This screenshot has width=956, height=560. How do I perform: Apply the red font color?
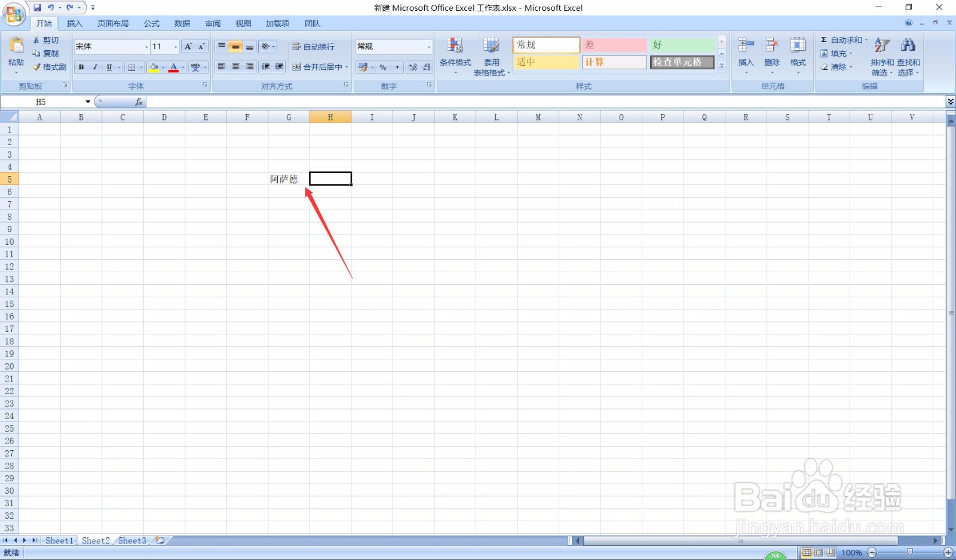pyautogui.click(x=174, y=67)
